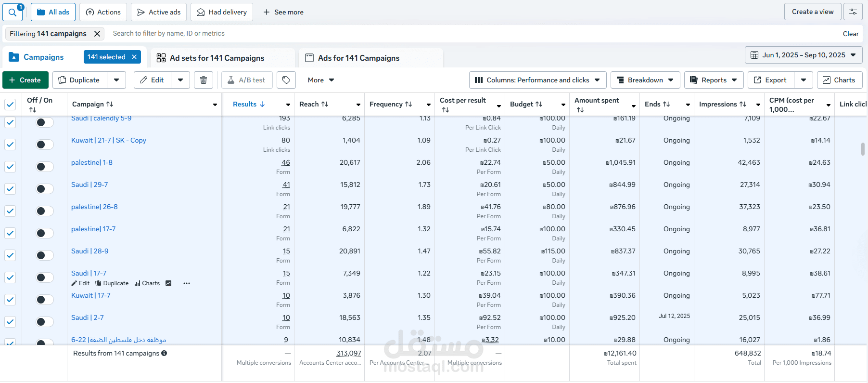Switch to Ad sets for 141 Campaigns tab
Screen dimensions: 868x383
217,58
